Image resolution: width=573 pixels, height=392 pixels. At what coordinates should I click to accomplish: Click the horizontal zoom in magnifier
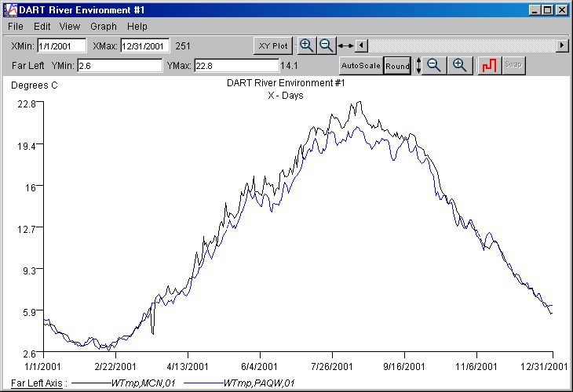tap(307, 45)
